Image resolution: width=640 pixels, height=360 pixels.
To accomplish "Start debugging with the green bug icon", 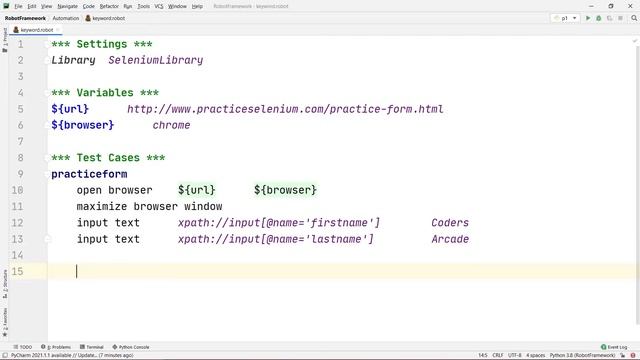I will coord(599,18).
